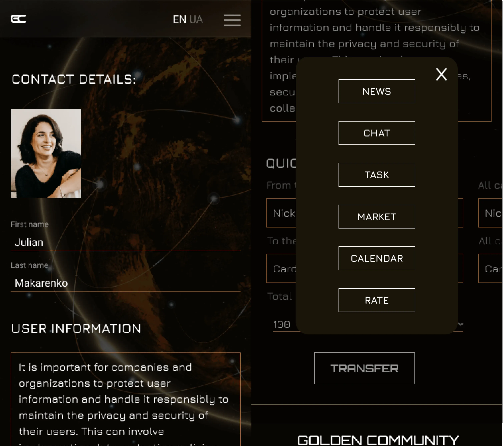Image resolution: width=504 pixels, height=446 pixels.
Task: Switch language to UA
Action: tap(196, 19)
